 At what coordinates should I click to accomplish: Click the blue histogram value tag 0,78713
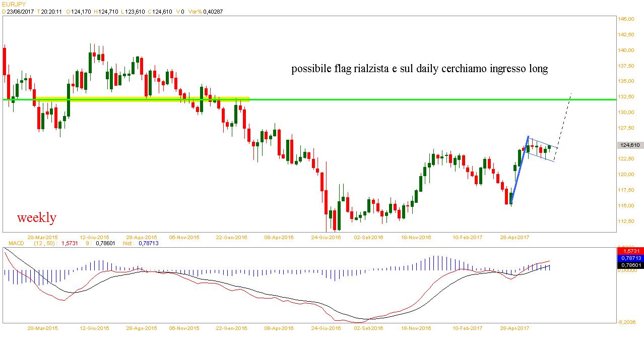click(x=630, y=258)
